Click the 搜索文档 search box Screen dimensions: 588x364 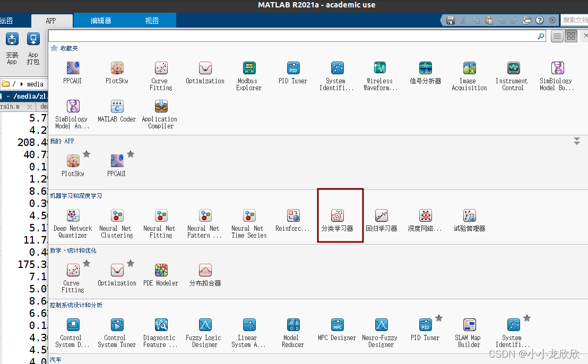click(575, 20)
